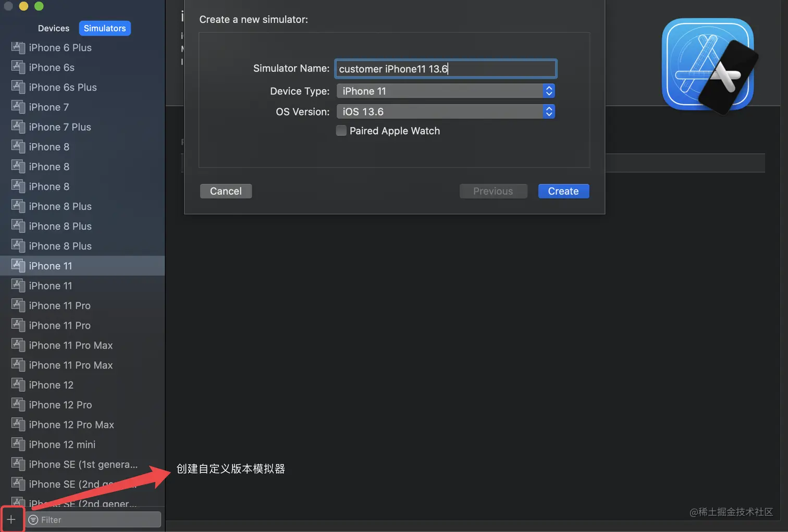Click the green zoom window button
The height and width of the screenshot is (532, 788).
point(39,6)
